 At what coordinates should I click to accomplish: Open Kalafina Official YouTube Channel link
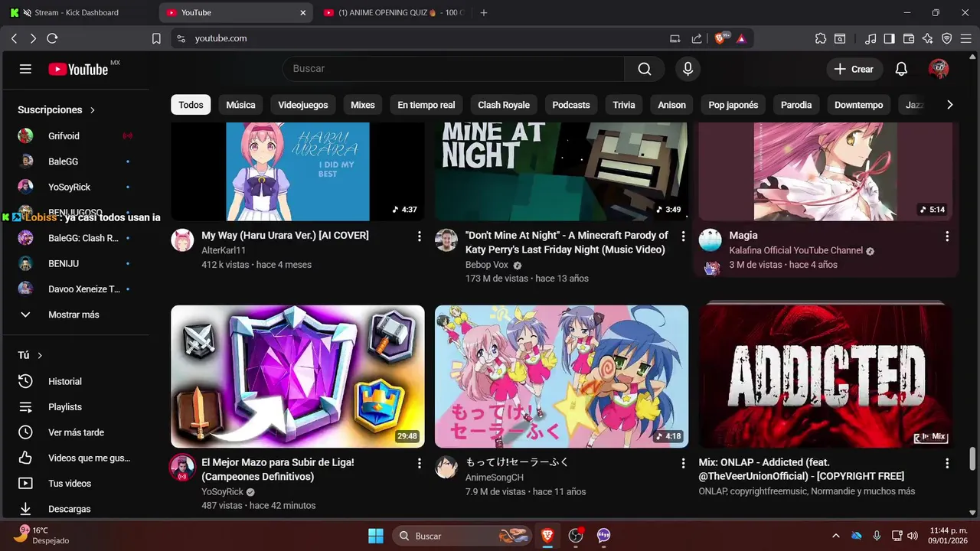796,251
